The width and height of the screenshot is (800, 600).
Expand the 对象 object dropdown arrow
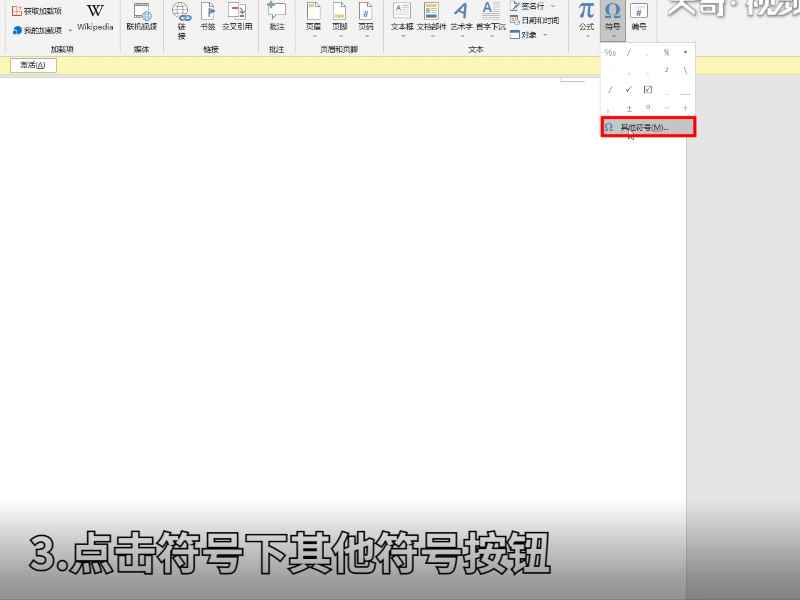click(548, 33)
